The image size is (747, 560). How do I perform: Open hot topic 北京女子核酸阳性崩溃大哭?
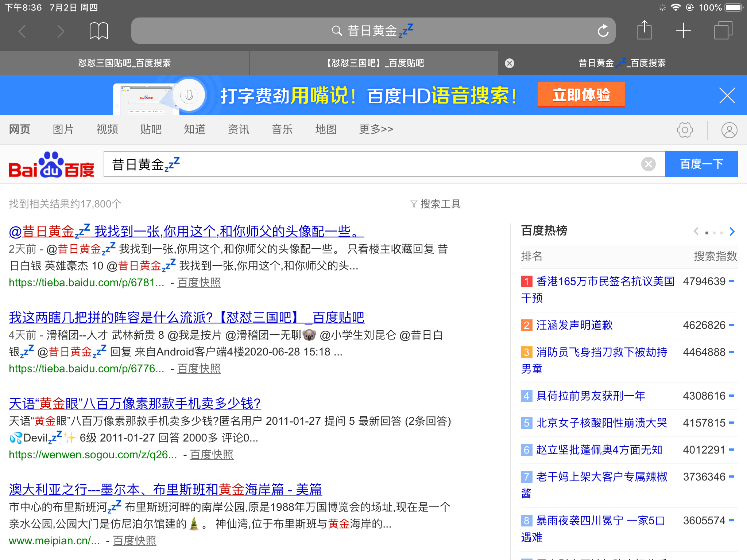pyautogui.click(x=601, y=423)
